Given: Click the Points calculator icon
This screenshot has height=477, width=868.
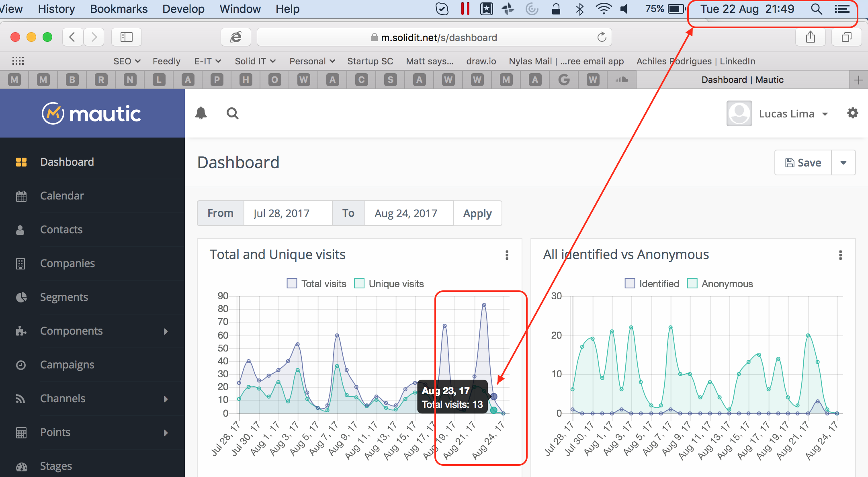Looking at the screenshot, I should click(x=20, y=432).
